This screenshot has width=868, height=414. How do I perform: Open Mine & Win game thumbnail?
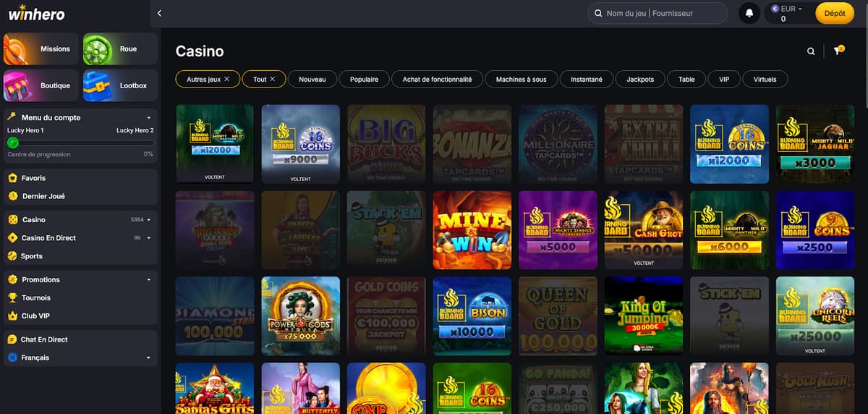pos(472,229)
